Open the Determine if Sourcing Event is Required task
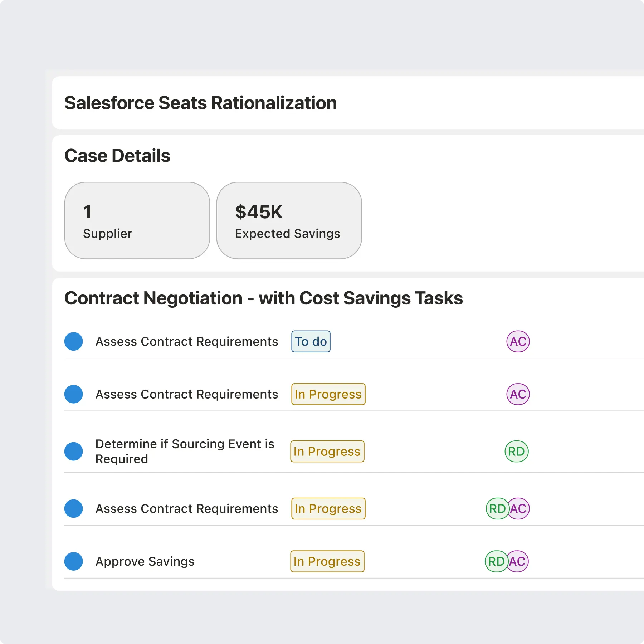 [x=185, y=452]
